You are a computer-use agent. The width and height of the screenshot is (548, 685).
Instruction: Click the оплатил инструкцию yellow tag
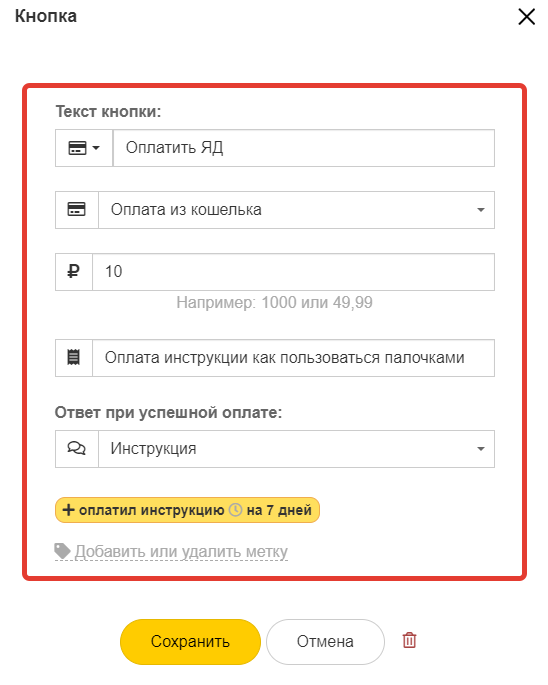(187, 510)
